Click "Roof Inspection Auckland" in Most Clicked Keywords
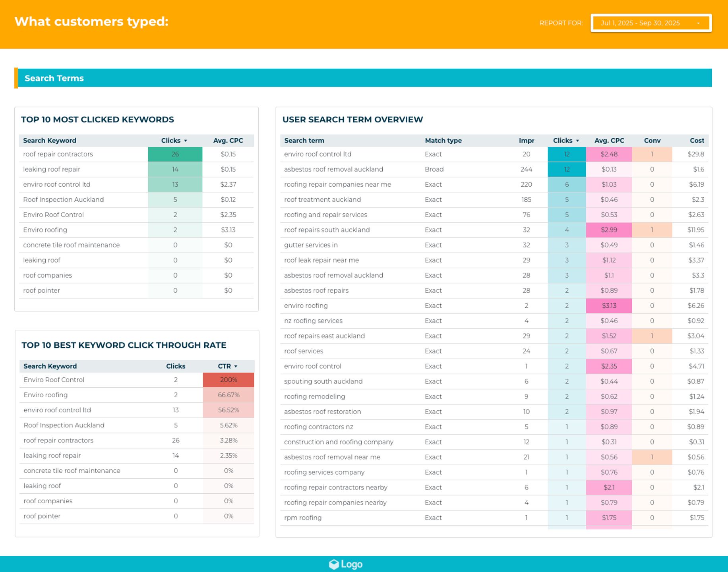Screen dimensions: 728x572 click(x=63, y=199)
